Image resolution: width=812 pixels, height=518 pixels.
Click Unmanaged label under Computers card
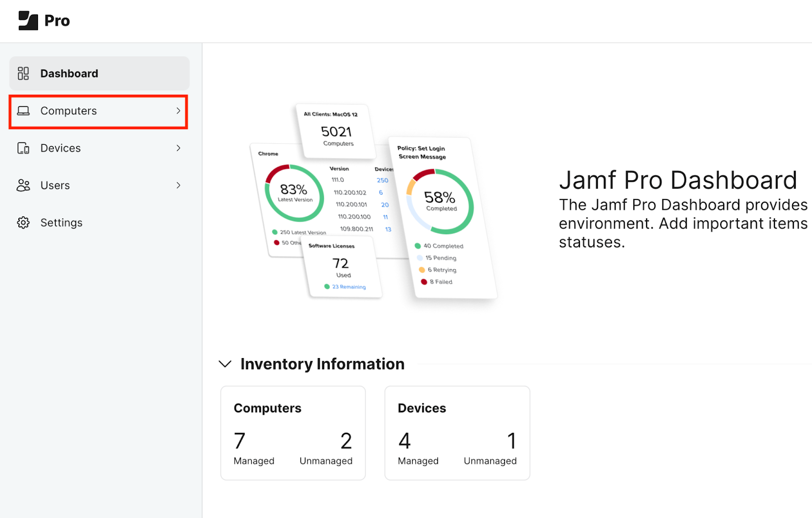326,461
